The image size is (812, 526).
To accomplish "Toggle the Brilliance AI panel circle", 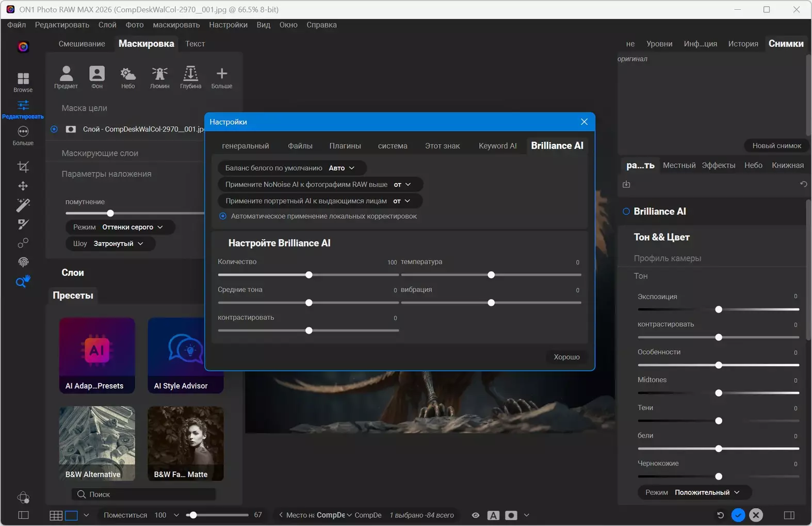I will click(x=626, y=211).
